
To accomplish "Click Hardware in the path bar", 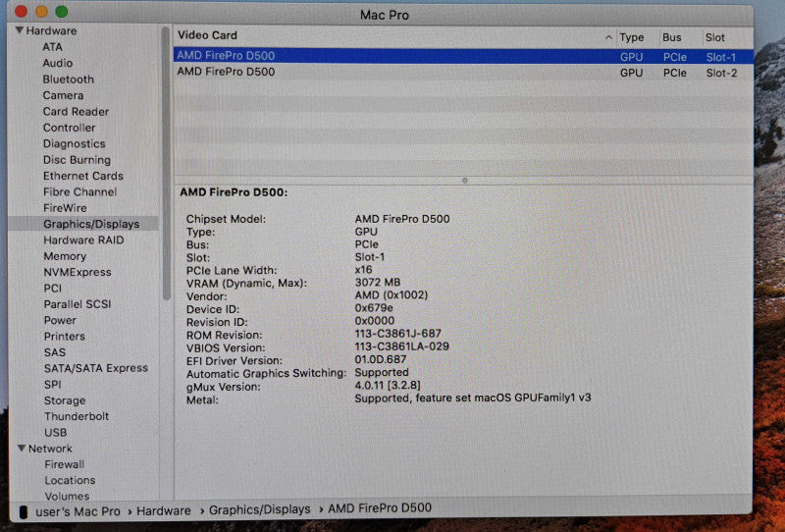I will 164,511.
